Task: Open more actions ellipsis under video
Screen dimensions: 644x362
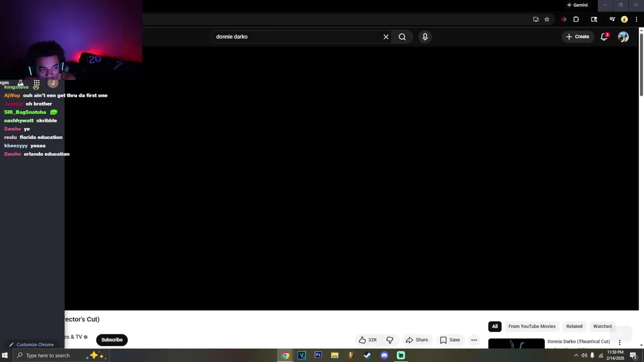Action: 474,340
